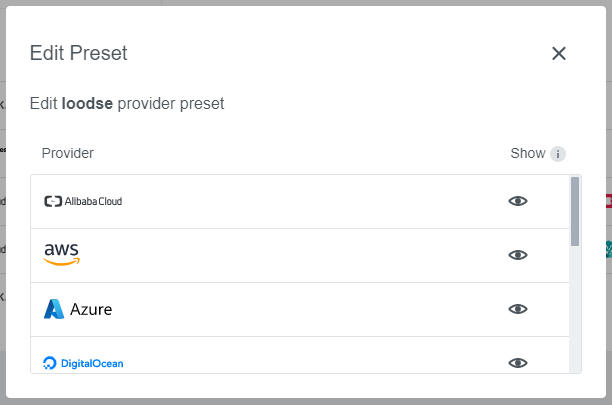Click the info icon beside Show
Viewport: 612px width, 405px height.
558,154
